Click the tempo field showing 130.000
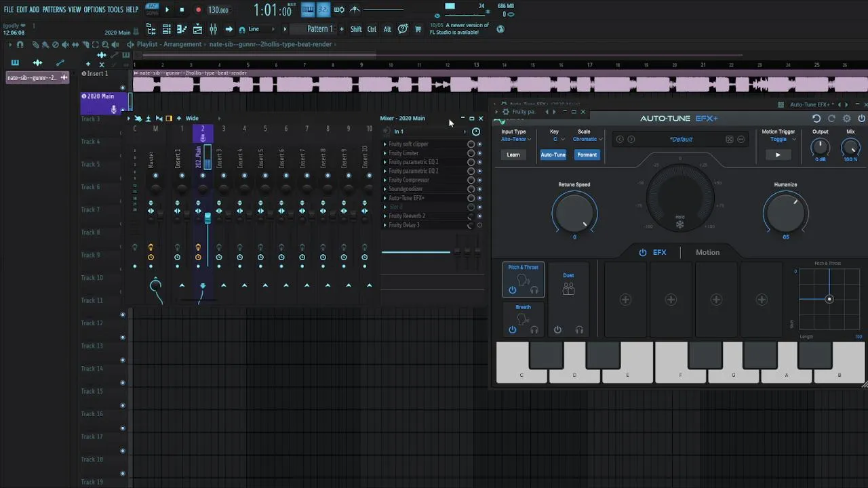 tap(218, 10)
